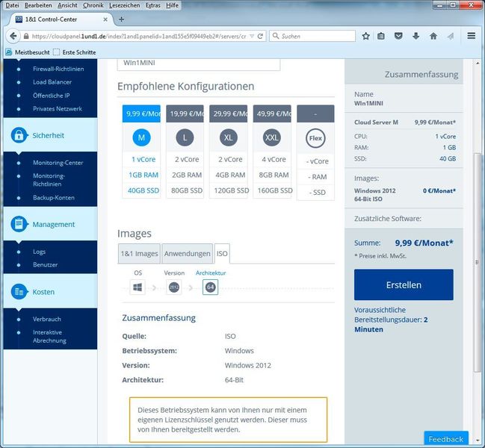Select the L configuration circle
The width and height of the screenshot is (485, 448).
(185, 137)
